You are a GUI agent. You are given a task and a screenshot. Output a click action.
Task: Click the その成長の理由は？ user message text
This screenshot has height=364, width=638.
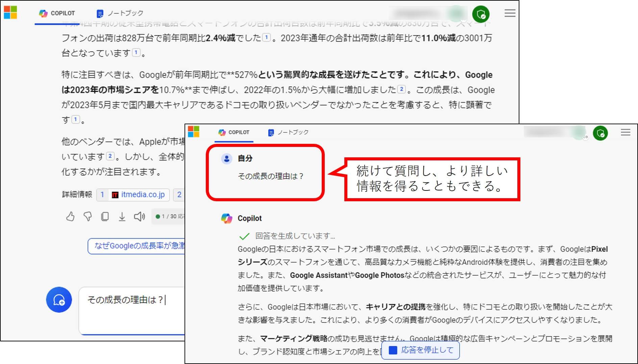tap(271, 176)
